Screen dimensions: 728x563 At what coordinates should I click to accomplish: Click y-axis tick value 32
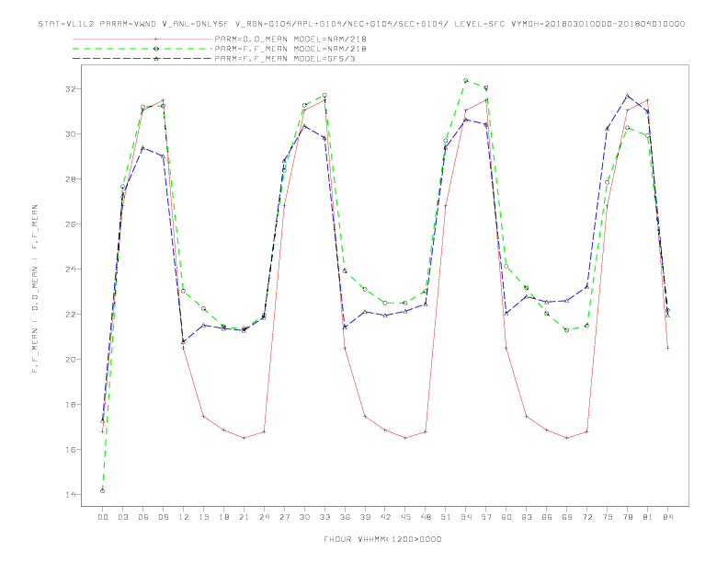click(70, 88)
